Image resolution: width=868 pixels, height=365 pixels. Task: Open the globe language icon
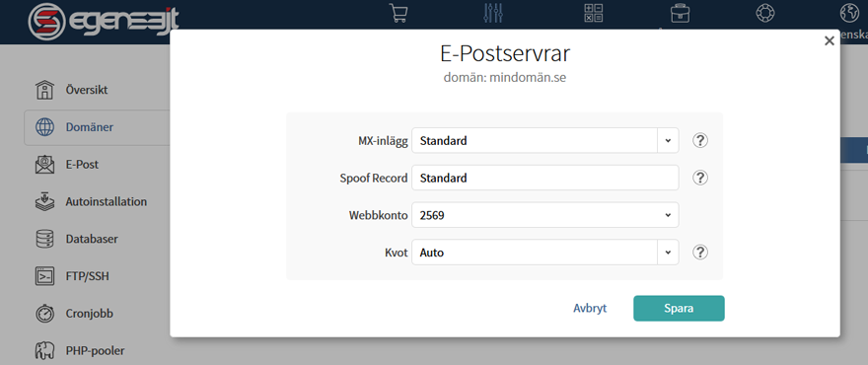[848, 13]
